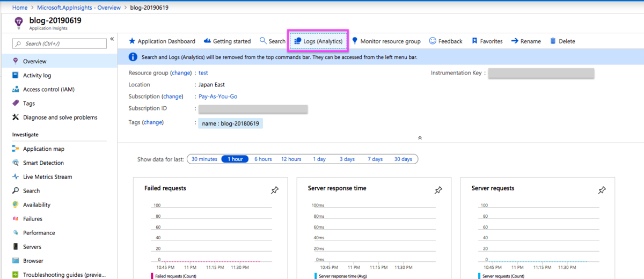Select the 1 hour time range
Screen dimensions: 644x279
point(235,159)
